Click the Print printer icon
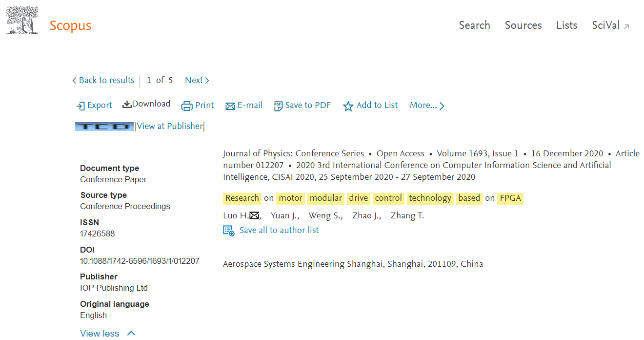The image size is (644, 340). point(187,106)
